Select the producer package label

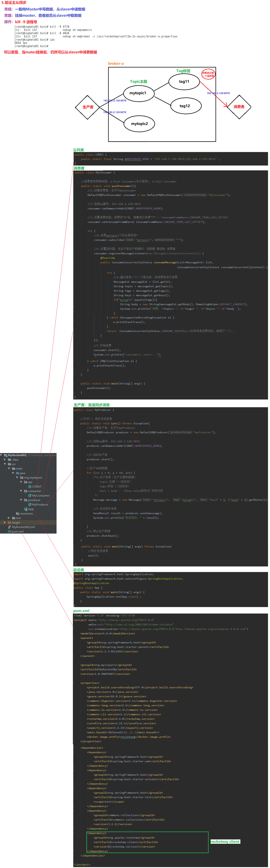click(34, 500)
